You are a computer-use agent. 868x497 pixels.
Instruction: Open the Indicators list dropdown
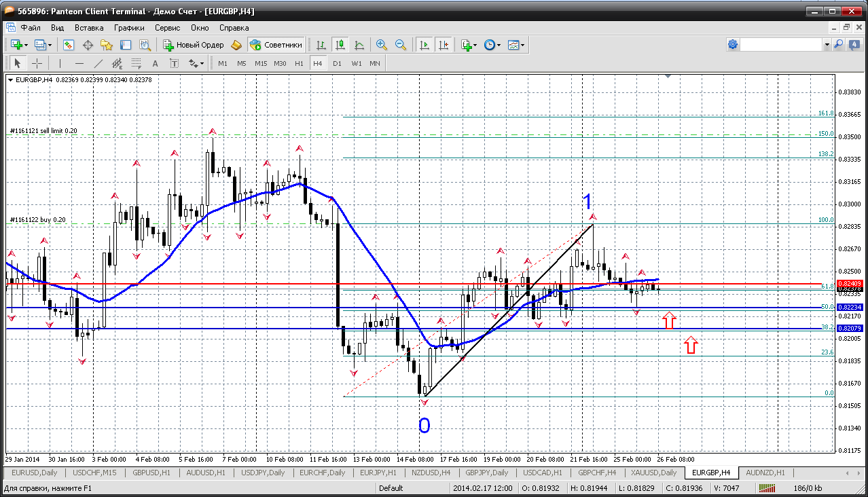click(469, 45)
